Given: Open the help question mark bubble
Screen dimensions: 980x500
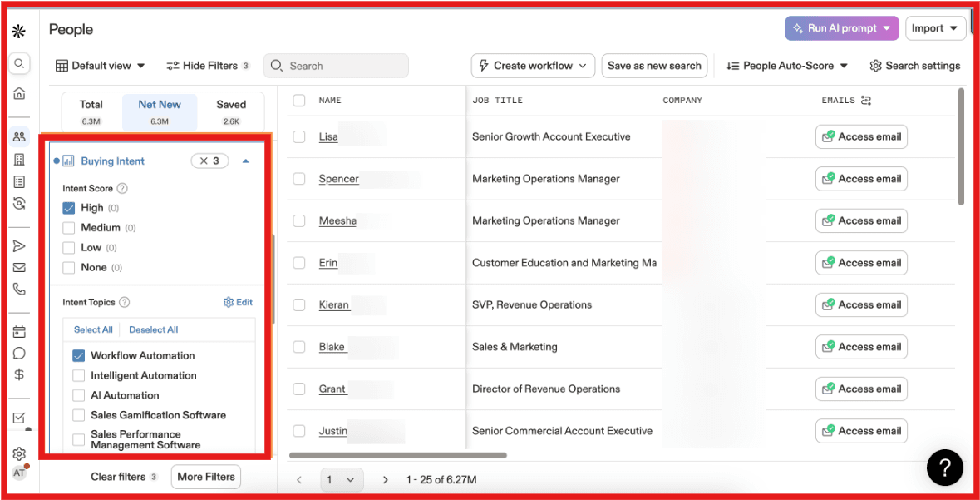Looking at the screenshot, I should [944, 468].
